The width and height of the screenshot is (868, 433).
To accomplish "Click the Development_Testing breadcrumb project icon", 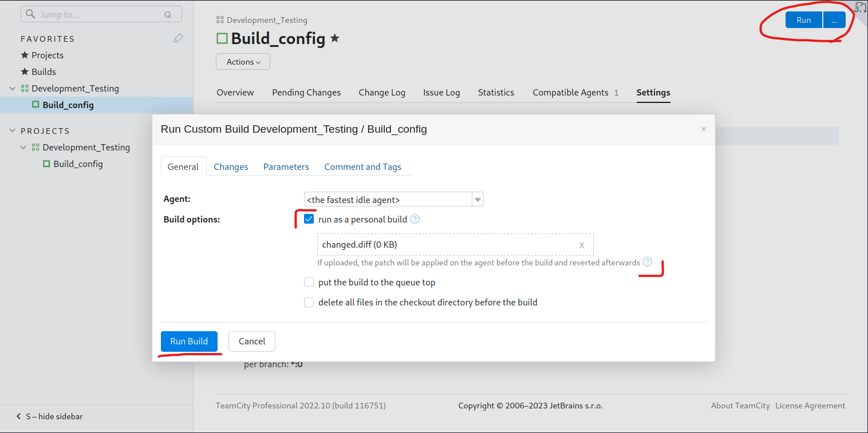I will click(x=219, y=19).
